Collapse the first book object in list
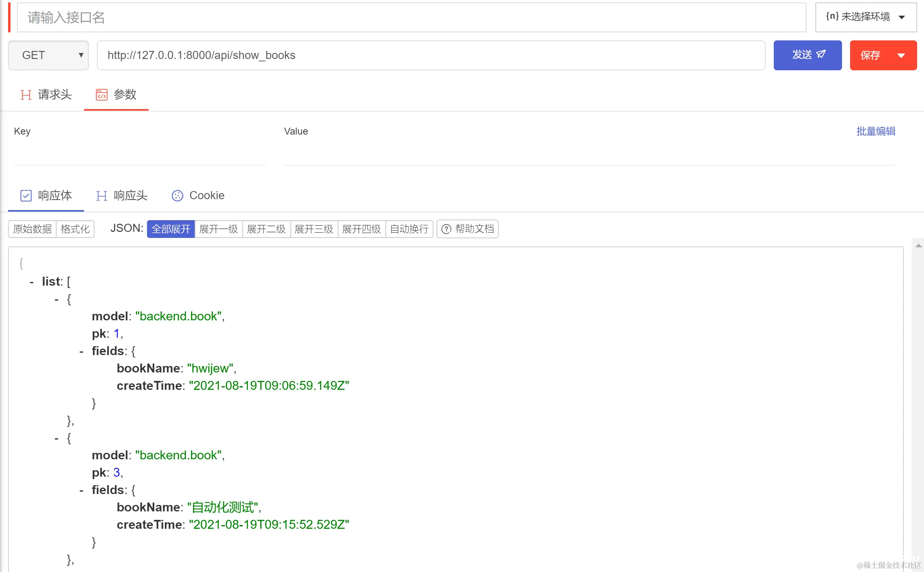 [x=57, y=299]
